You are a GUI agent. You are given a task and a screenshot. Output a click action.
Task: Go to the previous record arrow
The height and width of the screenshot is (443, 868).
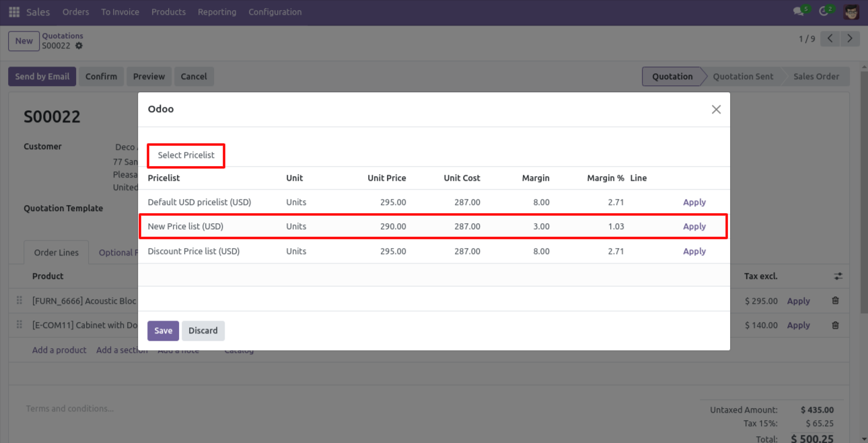(830, 39)
